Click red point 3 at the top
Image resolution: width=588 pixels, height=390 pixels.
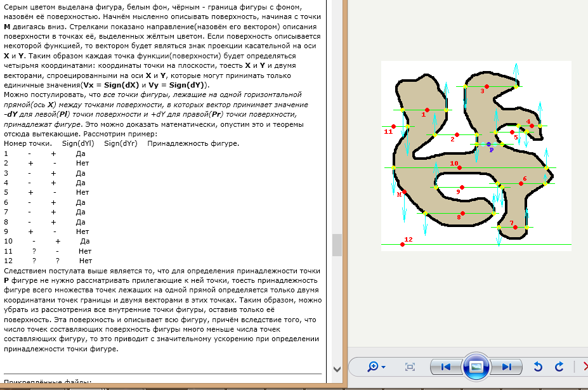[x=487, y=86]
